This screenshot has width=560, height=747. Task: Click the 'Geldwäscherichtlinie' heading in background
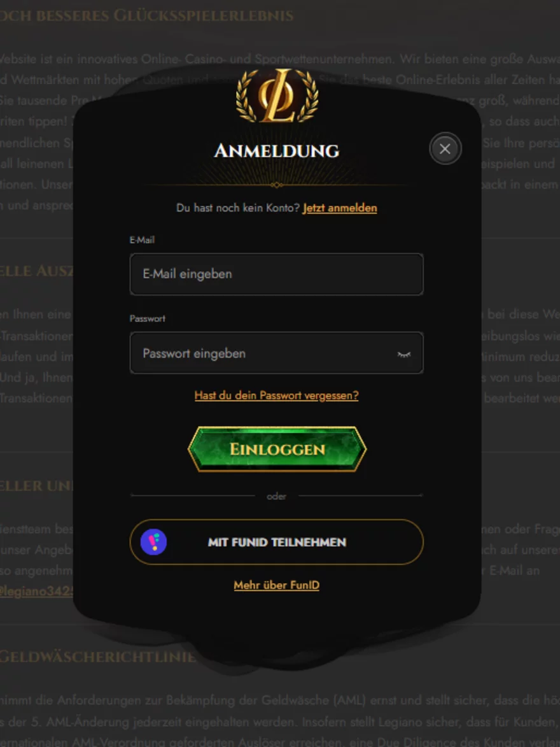pyautogui.click(x=97, y=657)
